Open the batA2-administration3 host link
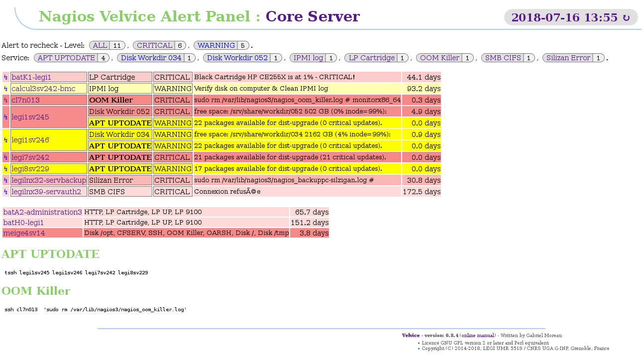Screen dimensions: 644x355 coord(42,212)
